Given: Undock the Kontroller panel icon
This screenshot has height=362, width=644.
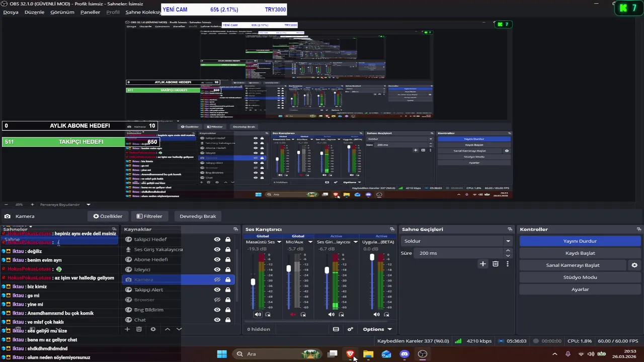Looking at the screenshot, I should pyautogui.click(x=639, y=229).
